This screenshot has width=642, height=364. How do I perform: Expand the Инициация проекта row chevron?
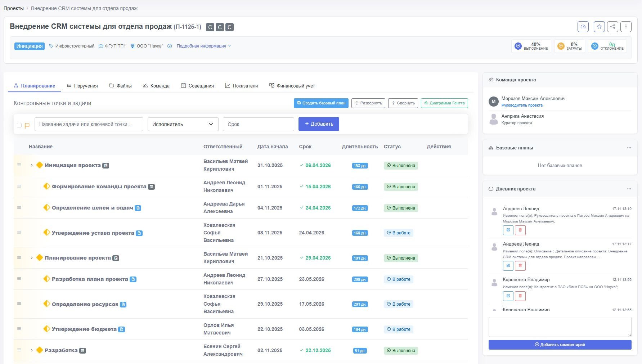pyautogui.click(x=32, y=165)
